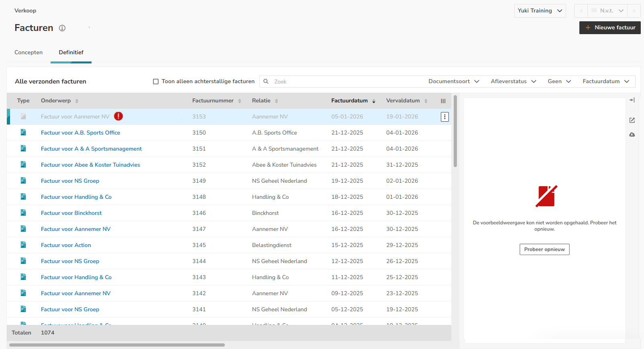The width and height of the screenshot is (644, 349).
Task: Open Factuur voor Abee & Koster Tuinadvies
Action: click(x=90, y=165)
